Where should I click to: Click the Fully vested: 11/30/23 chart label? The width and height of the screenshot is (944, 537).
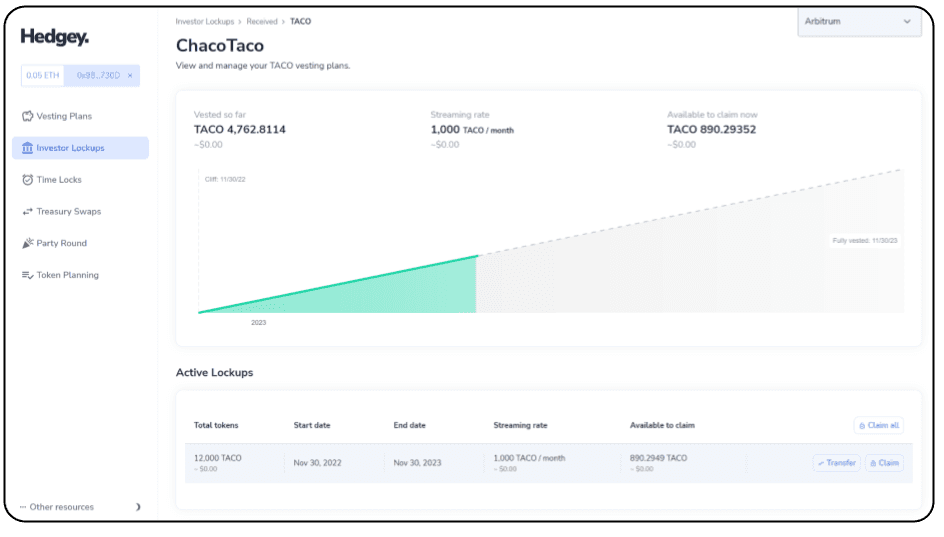865,241
